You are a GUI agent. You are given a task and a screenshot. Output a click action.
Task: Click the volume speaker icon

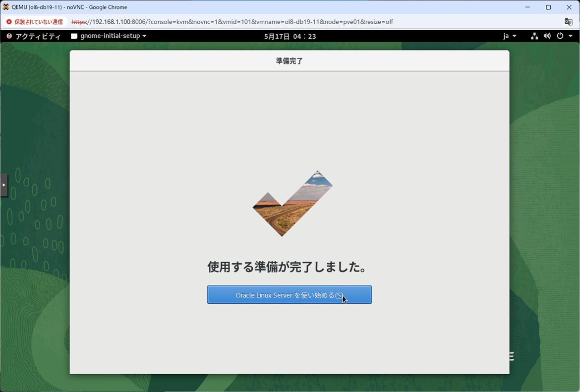(547, 36)
